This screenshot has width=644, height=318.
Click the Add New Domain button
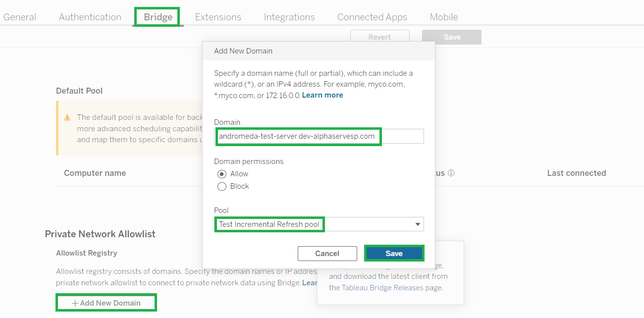(x=106, y=302)
